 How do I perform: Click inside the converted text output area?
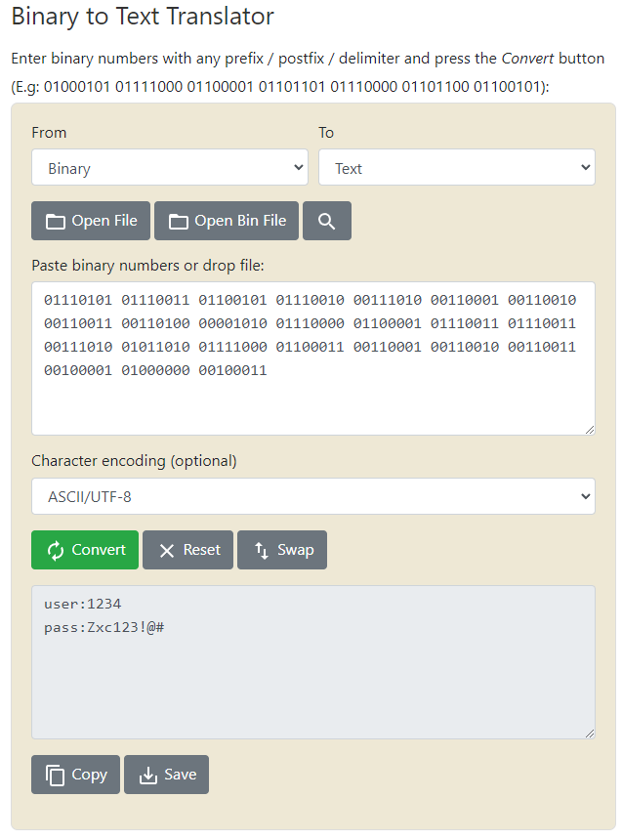(x=313, y=662)
